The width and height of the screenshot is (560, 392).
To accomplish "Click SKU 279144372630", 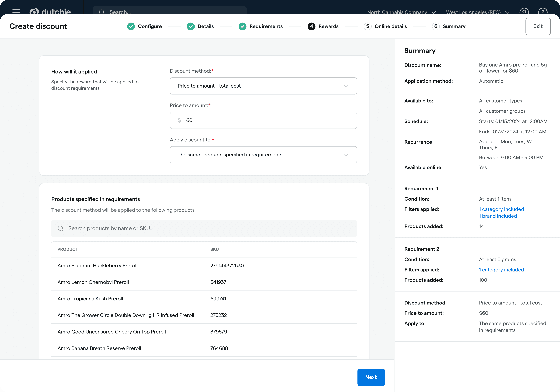I will [x=227, y=265].
